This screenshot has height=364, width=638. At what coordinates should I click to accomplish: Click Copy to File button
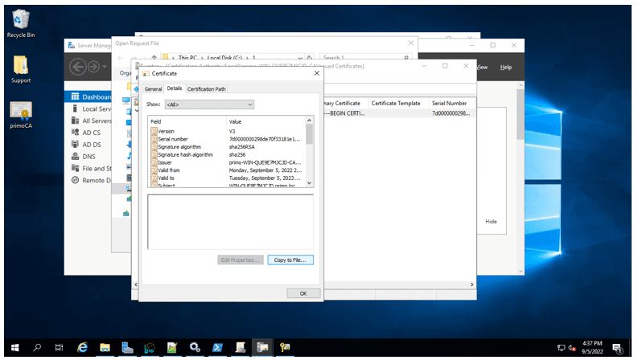(x=290, y=260)
